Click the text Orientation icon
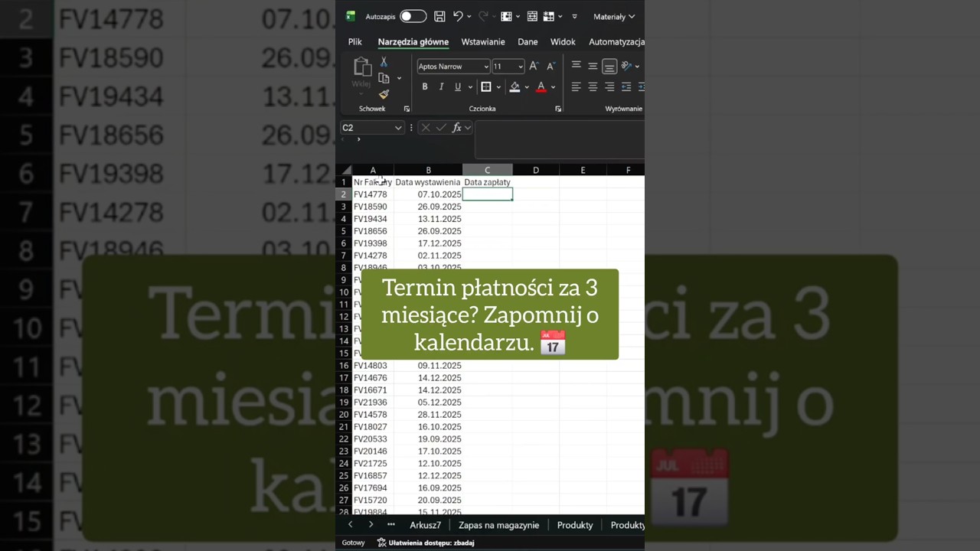Viewport: 980px width, 551px height. [626, 66]
